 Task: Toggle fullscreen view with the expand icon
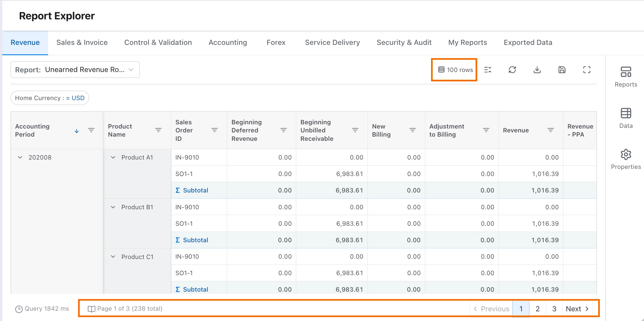587,70
